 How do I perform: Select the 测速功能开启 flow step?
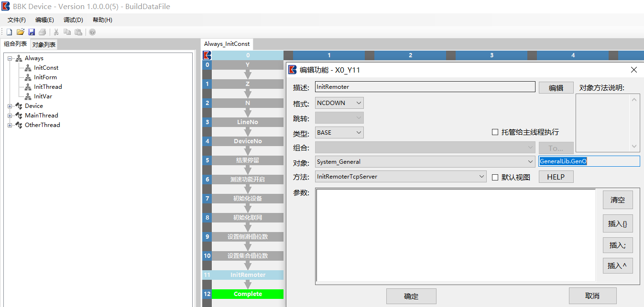248,180
